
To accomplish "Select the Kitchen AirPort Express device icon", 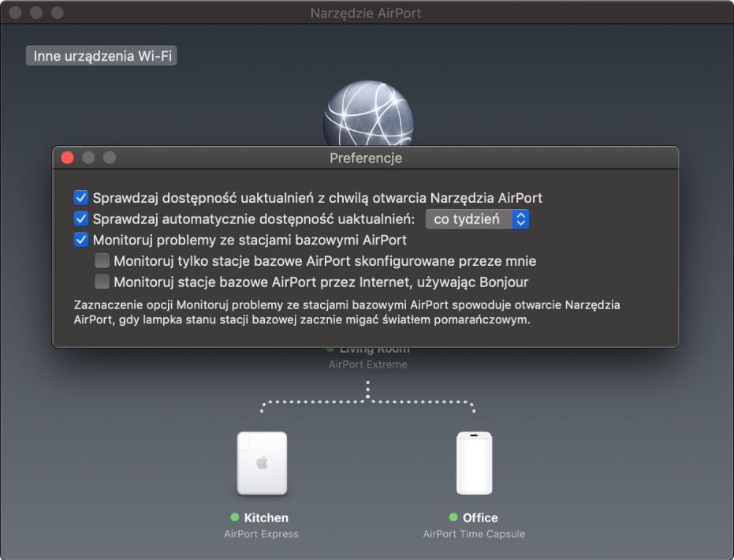I will pos(262,463).
